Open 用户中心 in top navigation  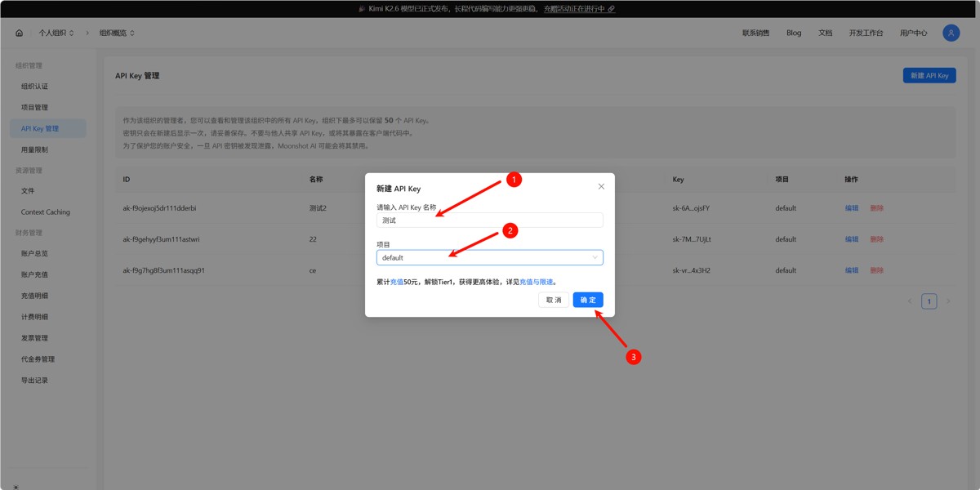(913, 33)
